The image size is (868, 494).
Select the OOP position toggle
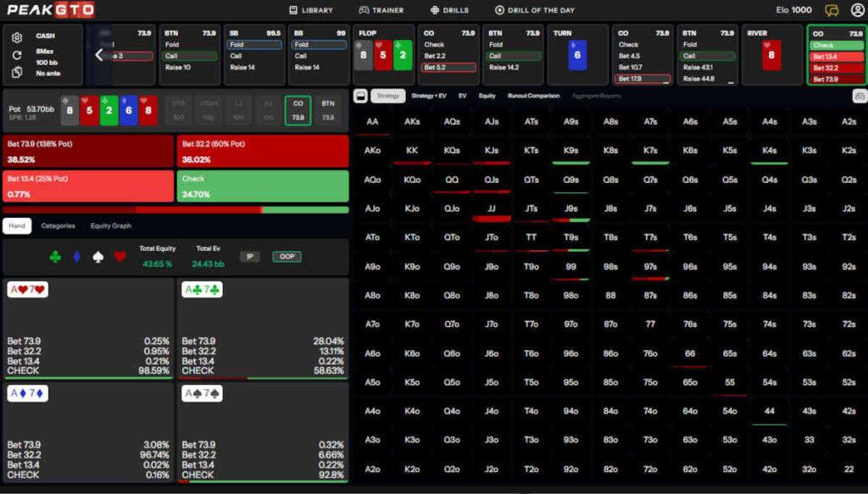click(287, 257)
